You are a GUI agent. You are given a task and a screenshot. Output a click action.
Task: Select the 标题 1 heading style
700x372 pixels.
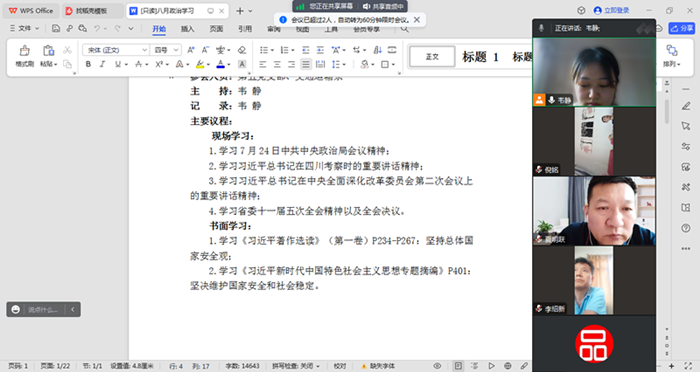[480, 57]
